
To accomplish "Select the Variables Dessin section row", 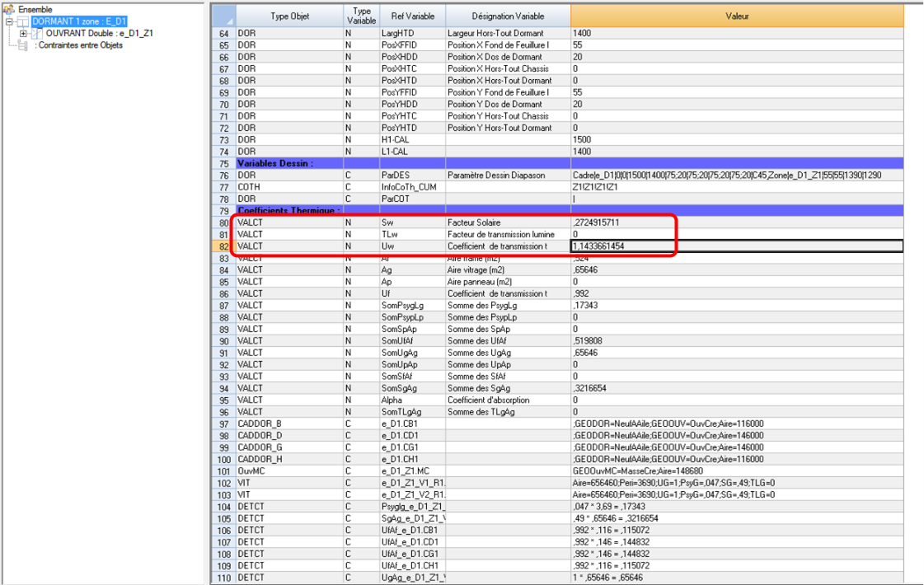I will coord(288,164).
